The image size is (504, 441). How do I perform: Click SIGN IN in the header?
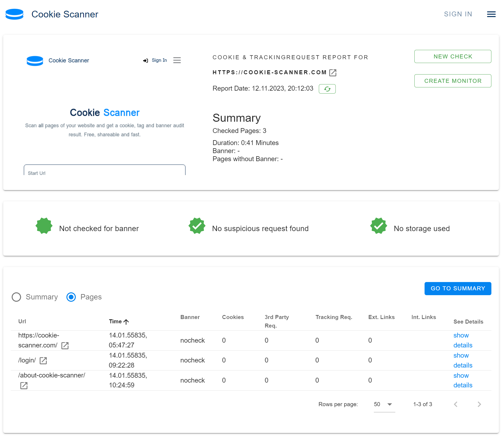coord(458,14)
